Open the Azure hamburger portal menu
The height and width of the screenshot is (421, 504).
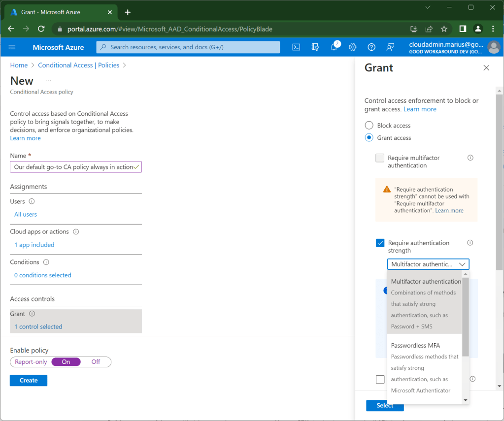tap(12, 47)
